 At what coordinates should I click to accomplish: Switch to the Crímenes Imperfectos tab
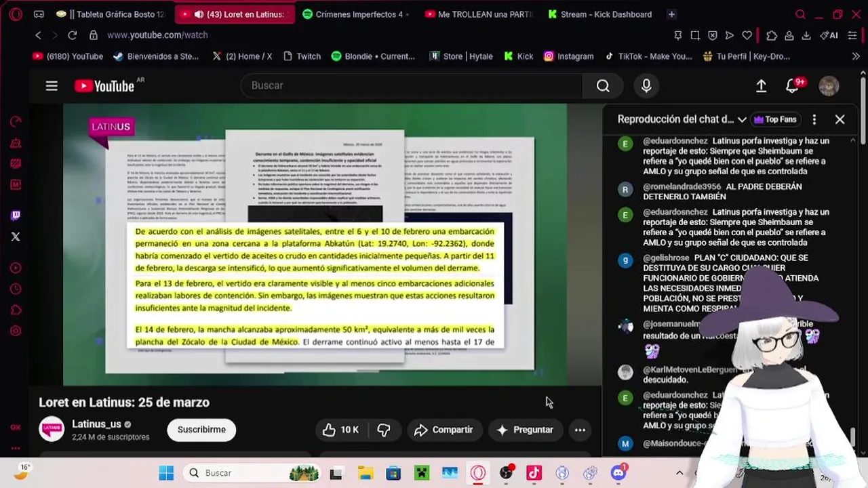tap(355, 14)
